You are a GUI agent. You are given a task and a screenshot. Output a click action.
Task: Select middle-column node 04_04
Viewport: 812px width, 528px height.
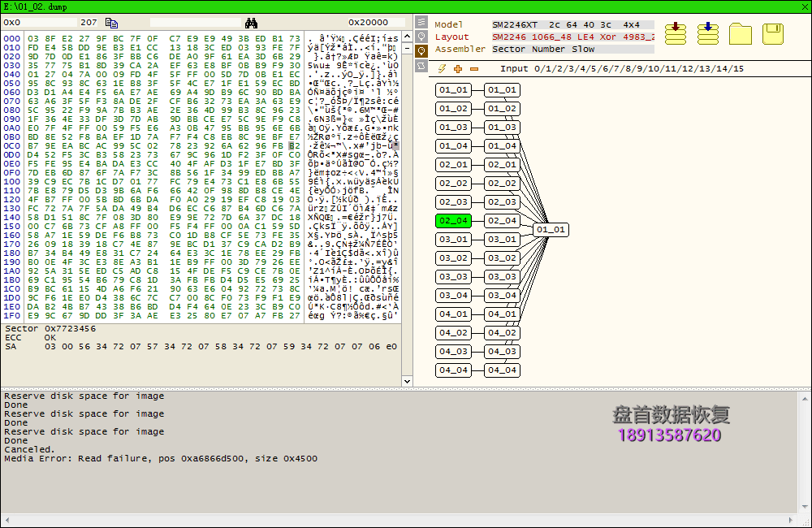point(502,370)
